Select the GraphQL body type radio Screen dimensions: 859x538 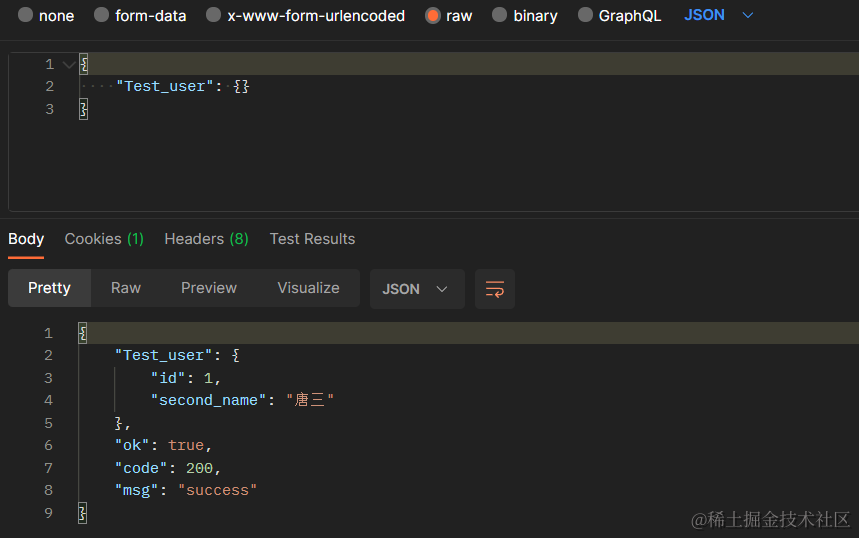tap(585, 15)
